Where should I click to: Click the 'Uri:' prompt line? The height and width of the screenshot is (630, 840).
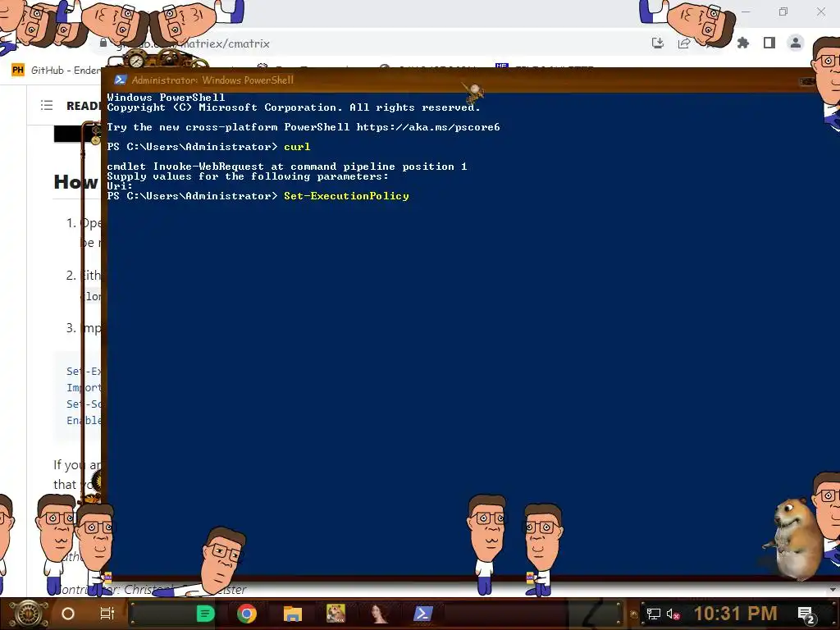click(120, 186)
